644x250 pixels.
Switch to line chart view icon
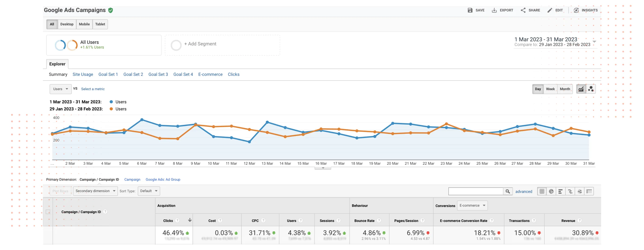click(x=581, y=89)
